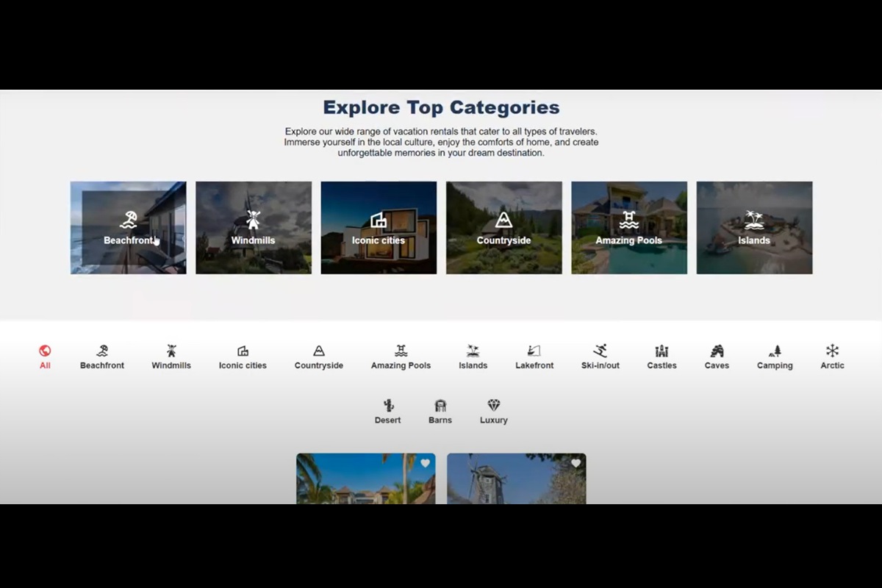
Task: Favorite the palm tree villa listing heart
Action: tap(425, 463)
